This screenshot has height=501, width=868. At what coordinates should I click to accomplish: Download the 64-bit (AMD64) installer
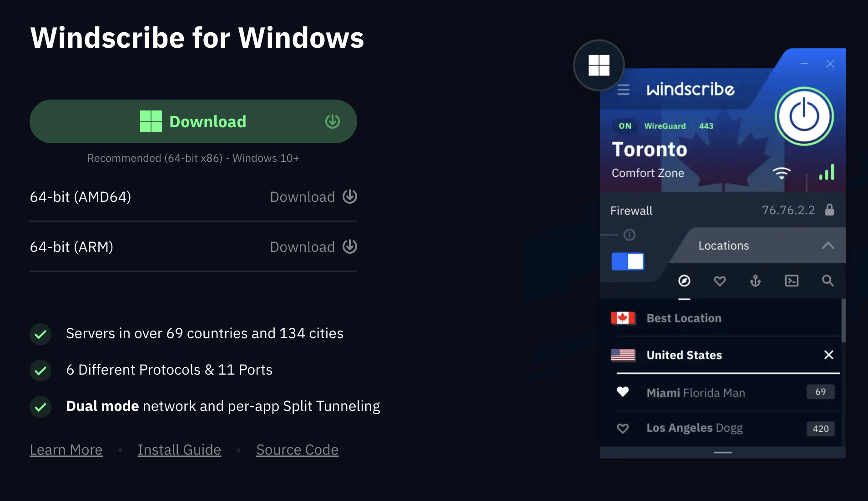click(x=313, y=197)
